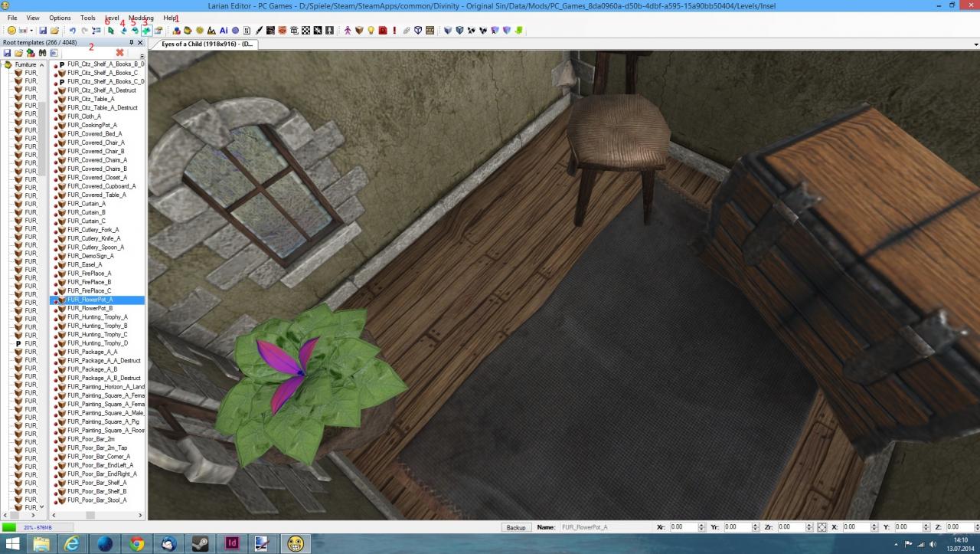Image resolution: width=980 pixels, height=554 pixels.
Task: Open the Options menu
Action: (x=60, y=18)
